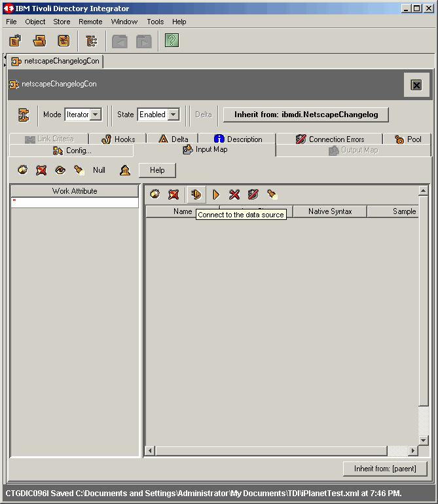Open the Connection Errors tab
Viewport: 438px width, 504px height.
point(330,139)
